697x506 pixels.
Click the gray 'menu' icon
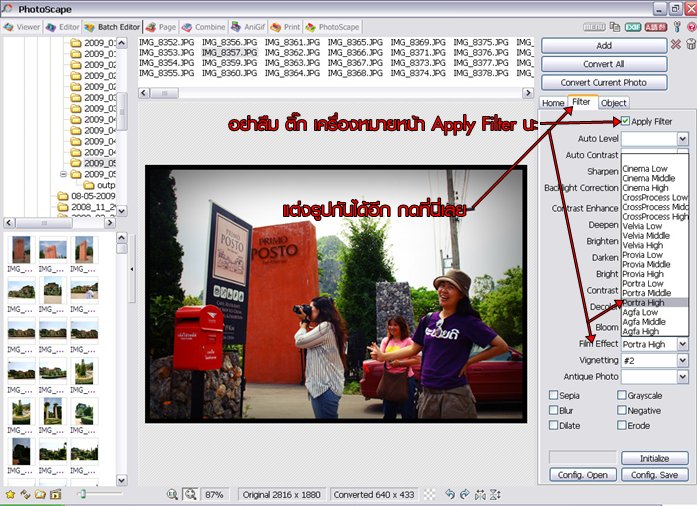pos(594,27)
